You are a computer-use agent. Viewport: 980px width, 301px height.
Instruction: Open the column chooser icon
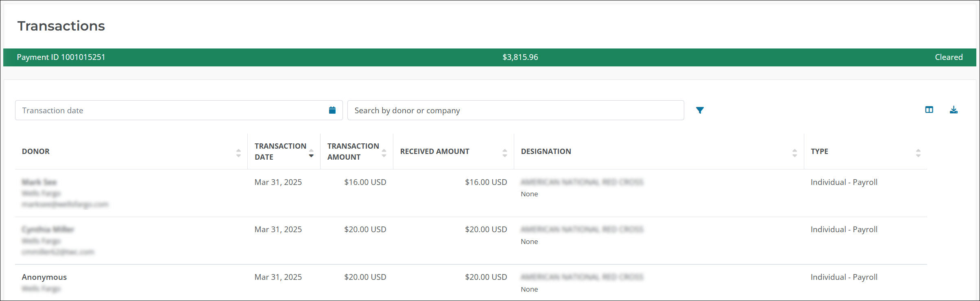pos(929,110)
